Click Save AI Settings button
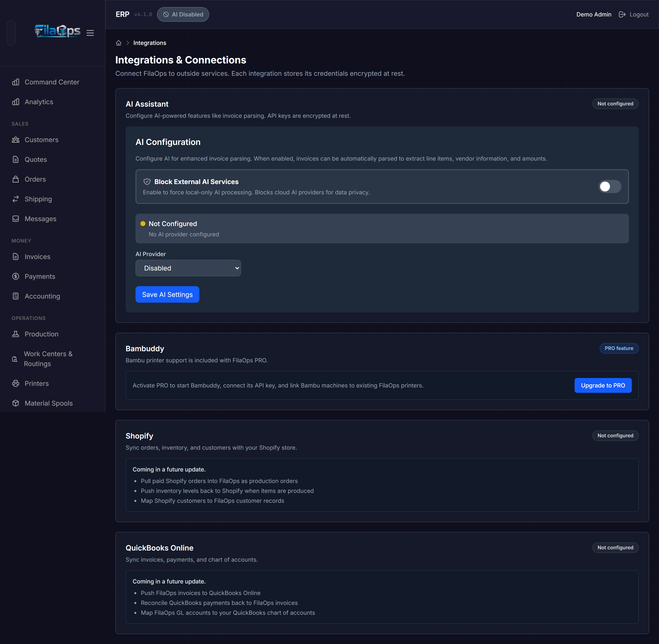This screenshot has height=644, width=659. tap(167, 294)
